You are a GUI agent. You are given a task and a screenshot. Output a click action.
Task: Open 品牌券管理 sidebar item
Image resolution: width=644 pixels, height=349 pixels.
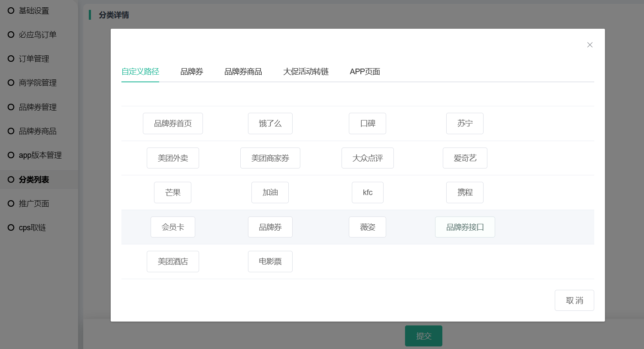(38, 107)
